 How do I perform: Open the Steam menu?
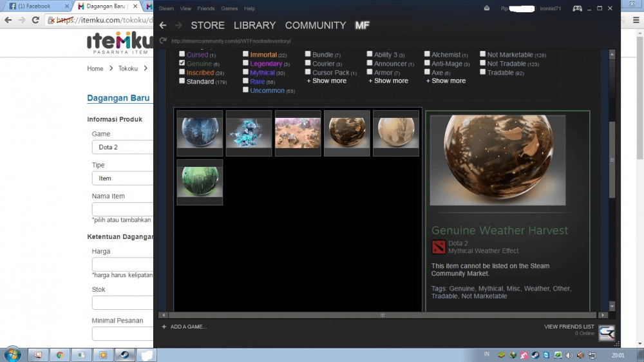coord(166,8)
